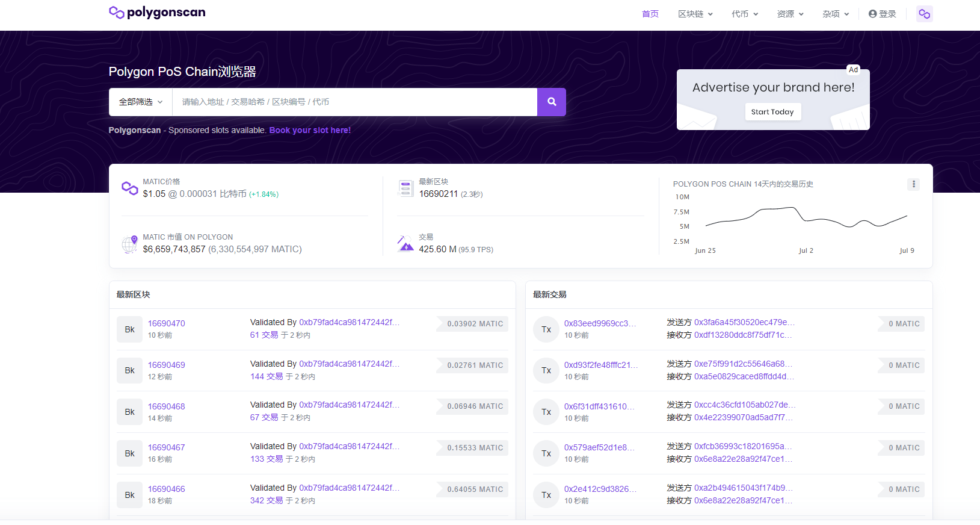
Task: Open the chart options three-dot menu
Action: pyautogui.click(x=914, y=184)
